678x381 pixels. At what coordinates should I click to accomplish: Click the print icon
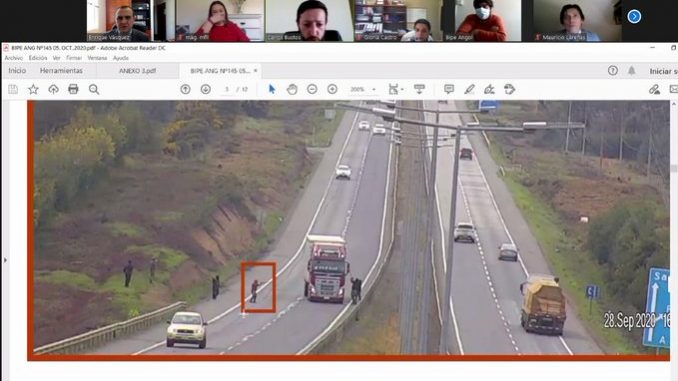point(74,90)
